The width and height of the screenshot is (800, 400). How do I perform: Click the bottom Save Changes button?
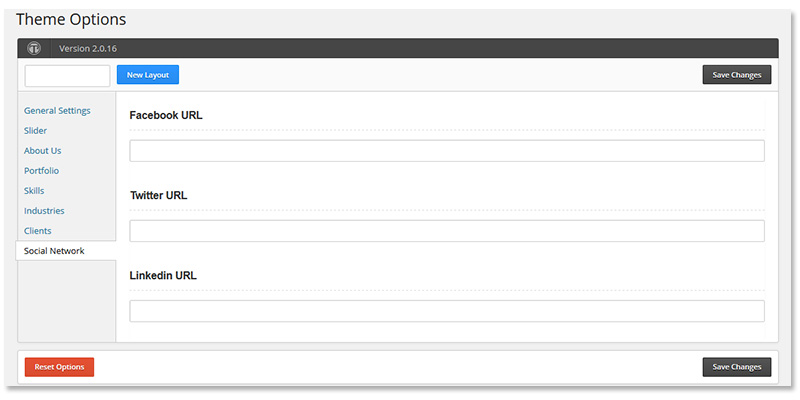pyautogui.click(x=737, y=367)
